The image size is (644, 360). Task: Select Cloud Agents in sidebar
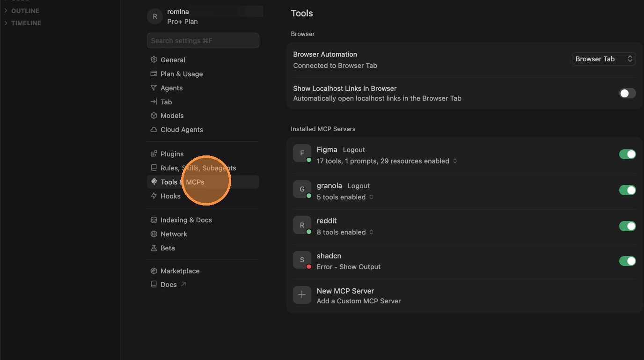(x=203, y=129)
